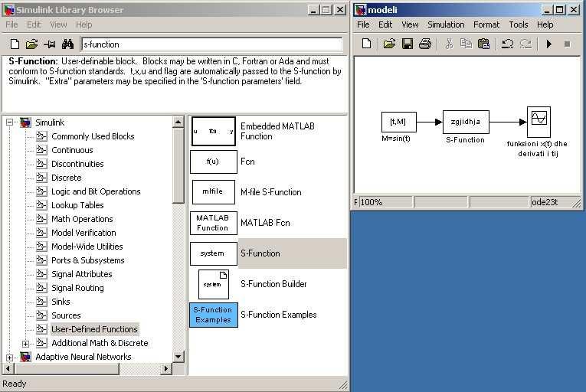Click M-file S-Function label text

click(271, 192)
